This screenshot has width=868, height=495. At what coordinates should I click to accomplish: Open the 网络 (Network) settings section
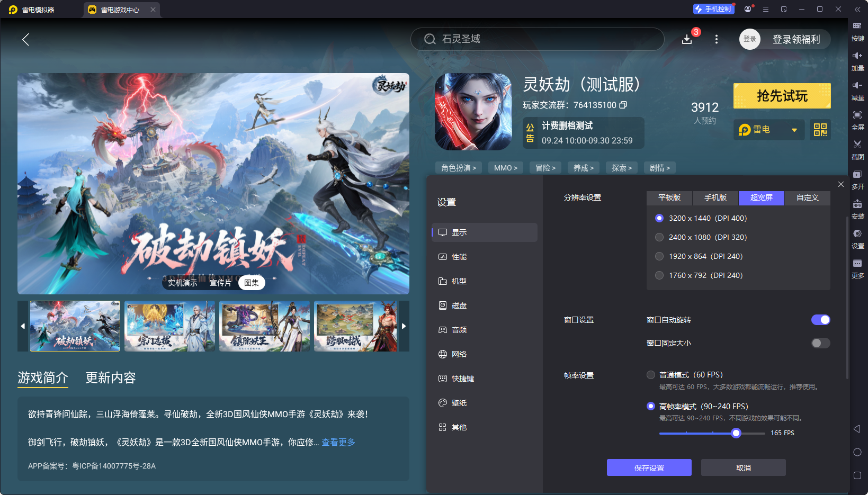point(459,354)
